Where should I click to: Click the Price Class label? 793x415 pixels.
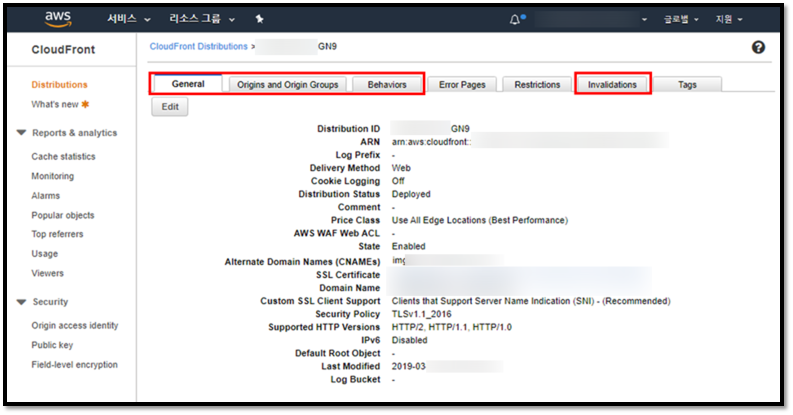tap(355, 220)
